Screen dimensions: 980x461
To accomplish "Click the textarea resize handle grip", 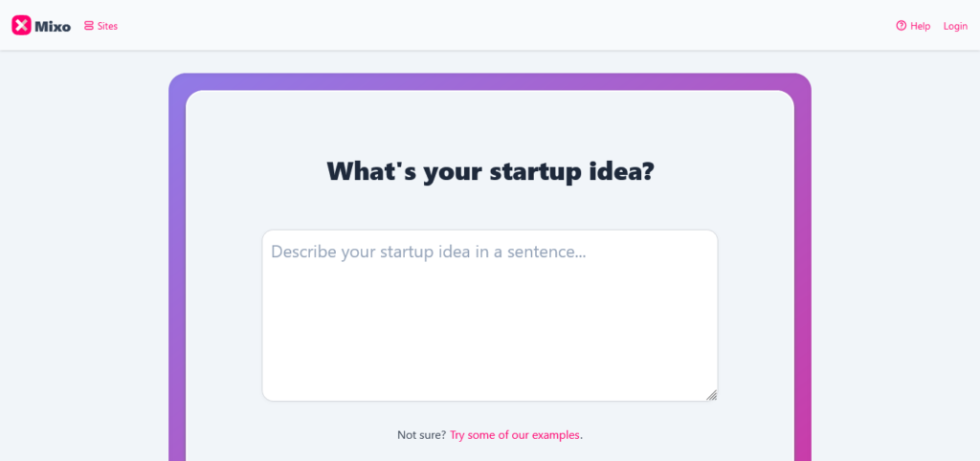I will (712, 395).
